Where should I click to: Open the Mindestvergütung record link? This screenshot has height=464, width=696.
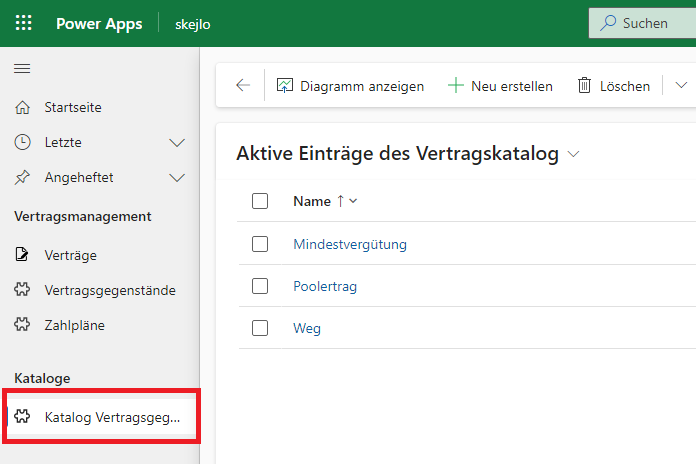[349, 244]
